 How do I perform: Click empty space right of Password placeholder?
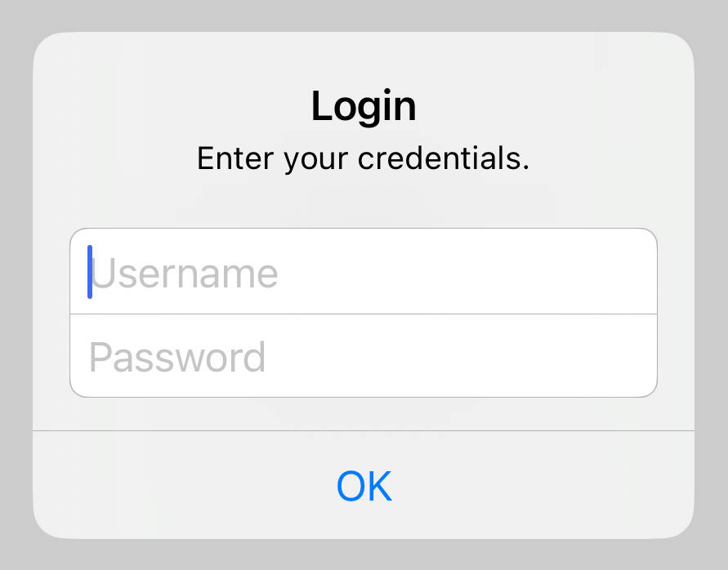tap(490, 357)
